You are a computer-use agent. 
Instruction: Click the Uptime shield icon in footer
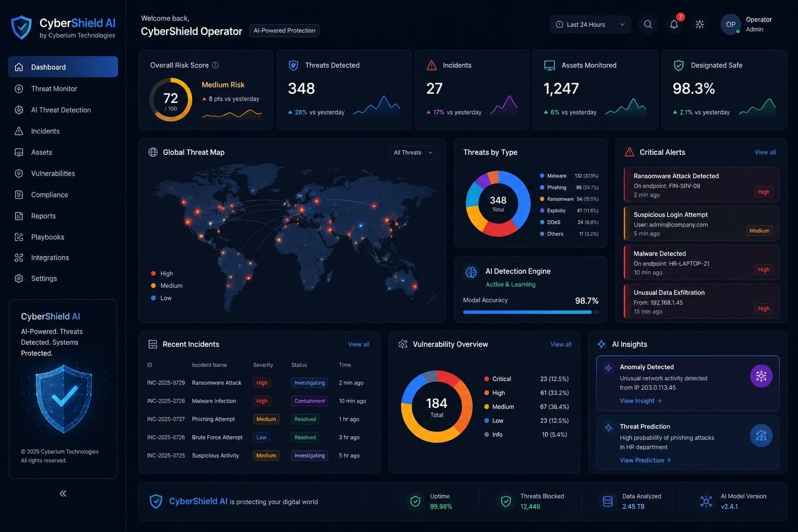pyautogui.click(x=415, y=501)
